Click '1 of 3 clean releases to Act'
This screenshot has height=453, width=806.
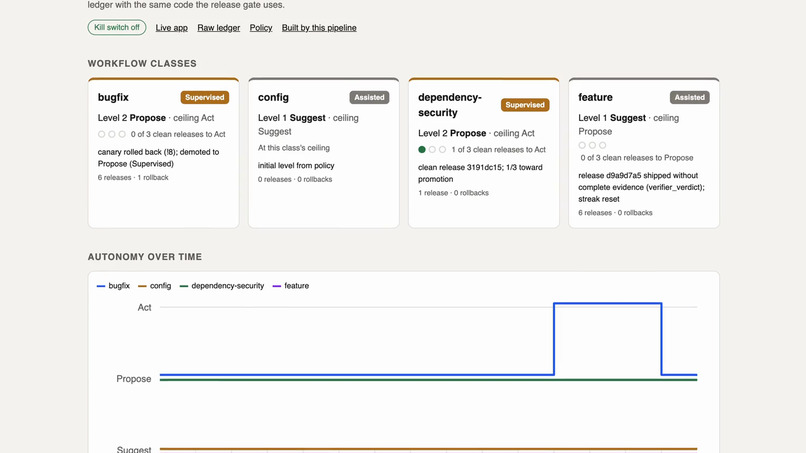coord(498,150)
